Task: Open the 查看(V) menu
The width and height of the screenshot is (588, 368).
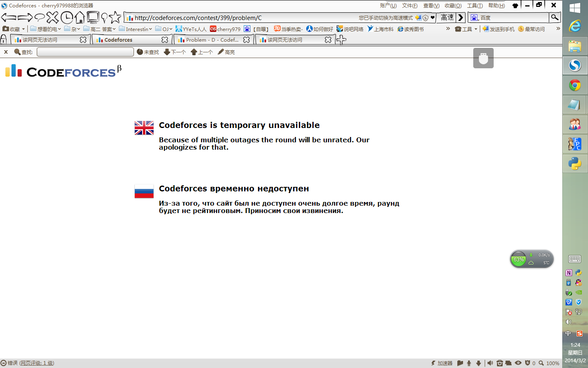Action: coord(431,5)
